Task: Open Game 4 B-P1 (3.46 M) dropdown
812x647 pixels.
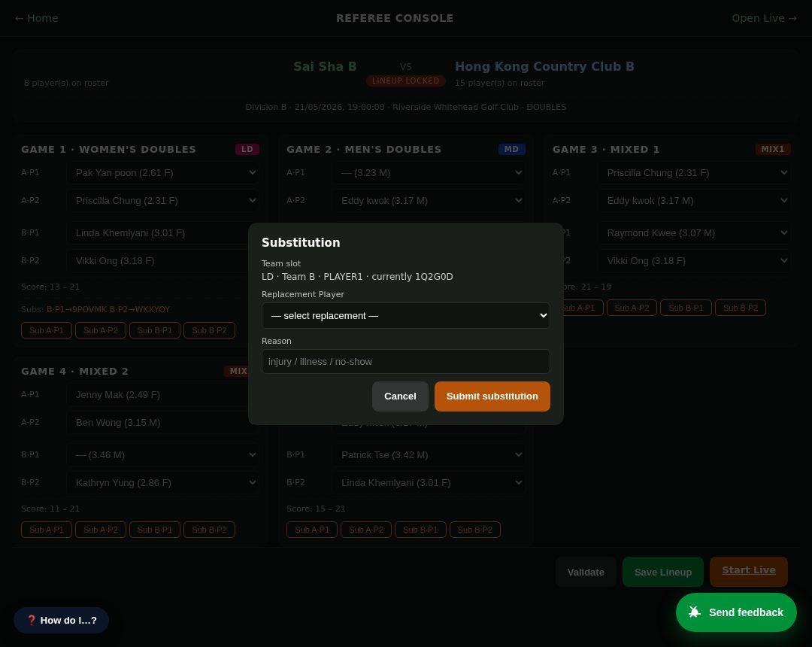Action: tap(162, 455)
